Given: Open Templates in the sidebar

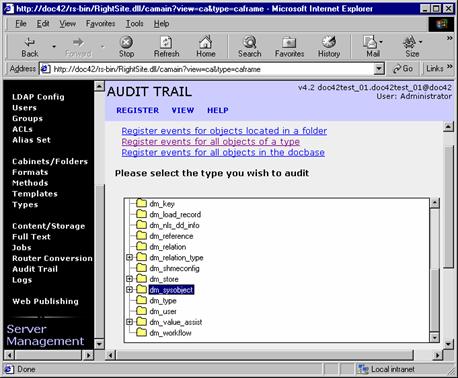Looking at the screenshot, I should click(35, 194).
